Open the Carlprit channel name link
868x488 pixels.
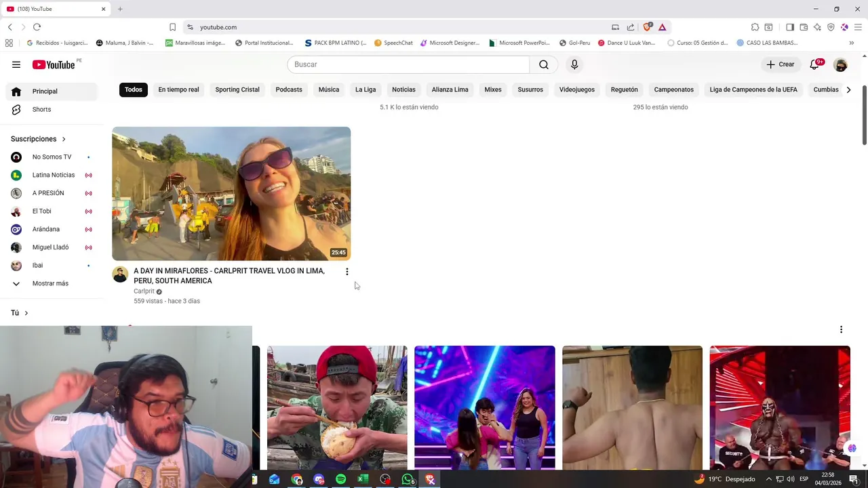[144, 291]
